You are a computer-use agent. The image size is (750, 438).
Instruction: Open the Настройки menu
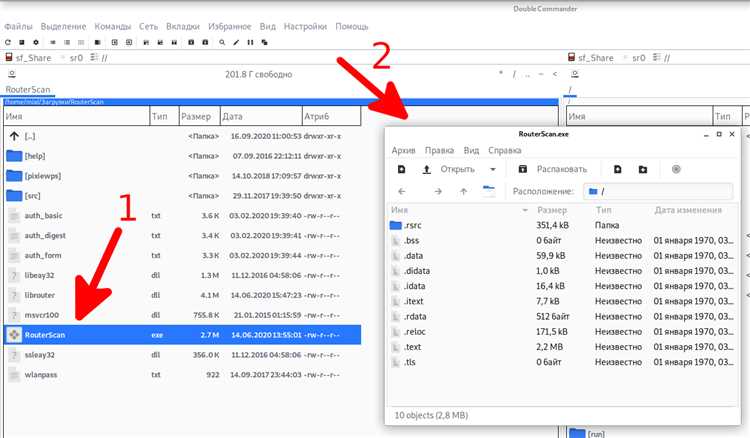(x=305, y=26)
